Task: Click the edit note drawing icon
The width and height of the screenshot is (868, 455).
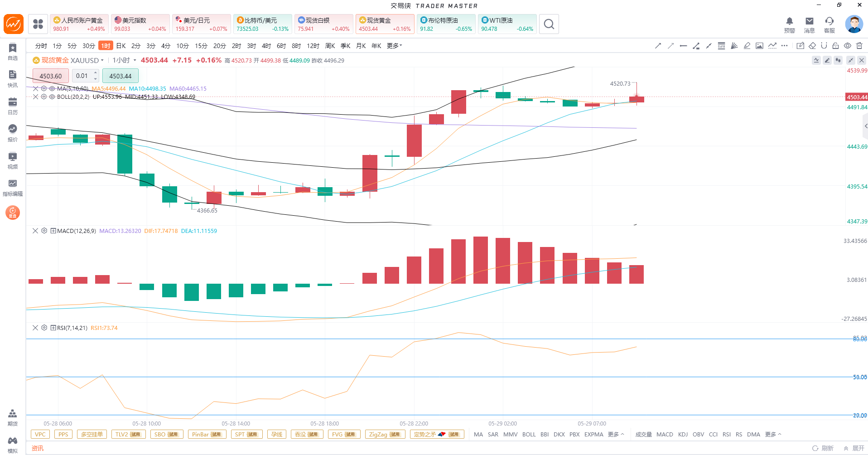Action: 800,46
